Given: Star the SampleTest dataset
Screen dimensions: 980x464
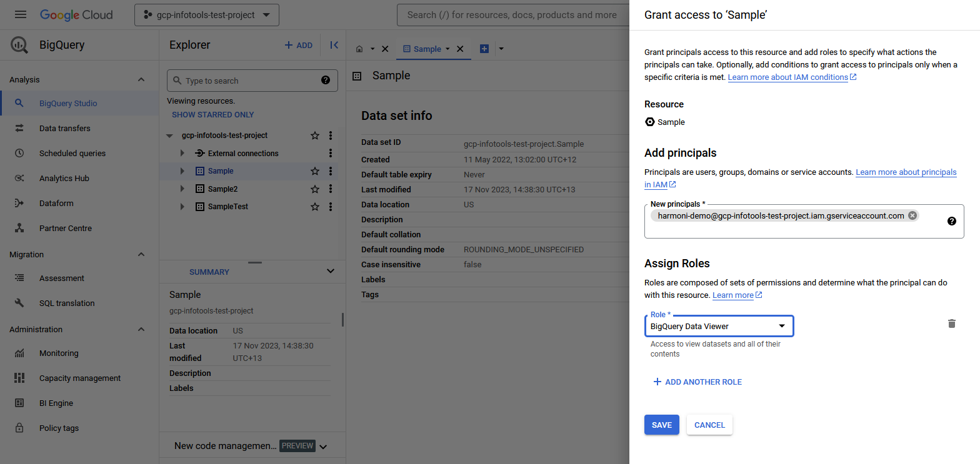Looking at the screenshot, I should click(x=315, y=207).
